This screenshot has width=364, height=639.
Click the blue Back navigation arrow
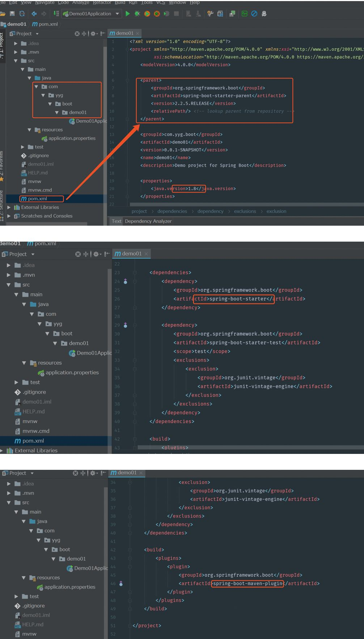pos(34,14)
